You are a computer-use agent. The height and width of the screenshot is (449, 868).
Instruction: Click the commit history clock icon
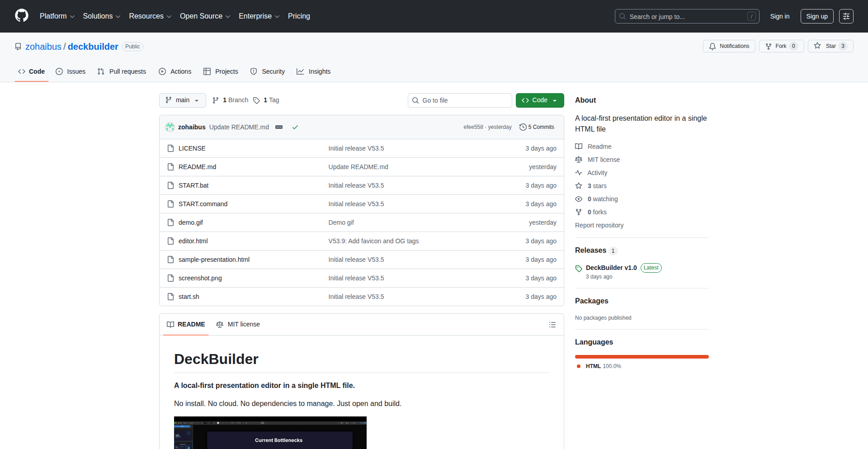523,127
